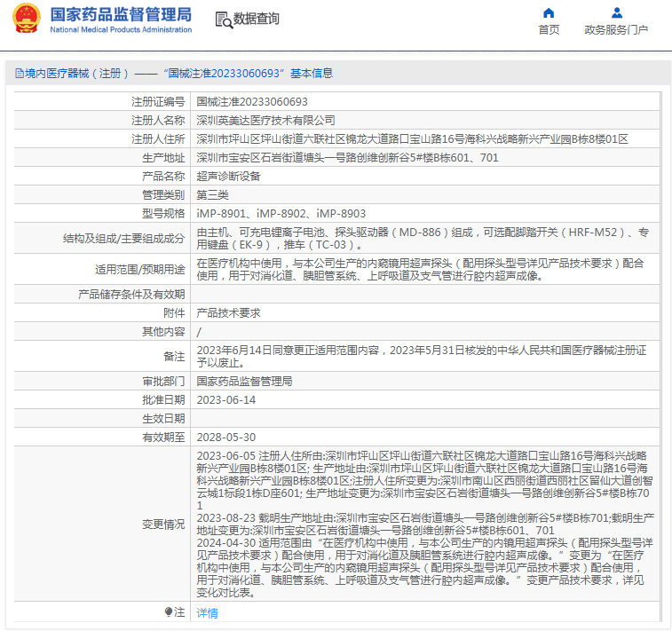Go to 首页 home link
Viewport: 672px width, 631px height.
coord(549,29)
